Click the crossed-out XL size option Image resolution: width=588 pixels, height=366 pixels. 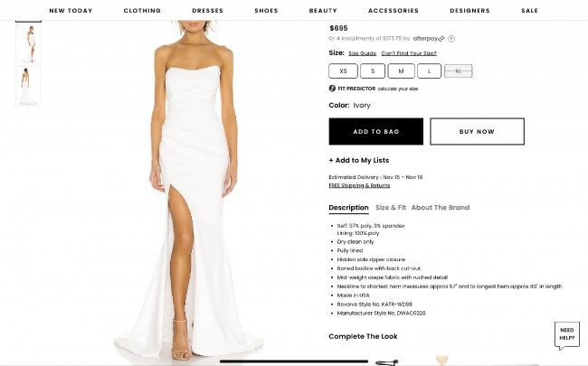tap(459, 71)
